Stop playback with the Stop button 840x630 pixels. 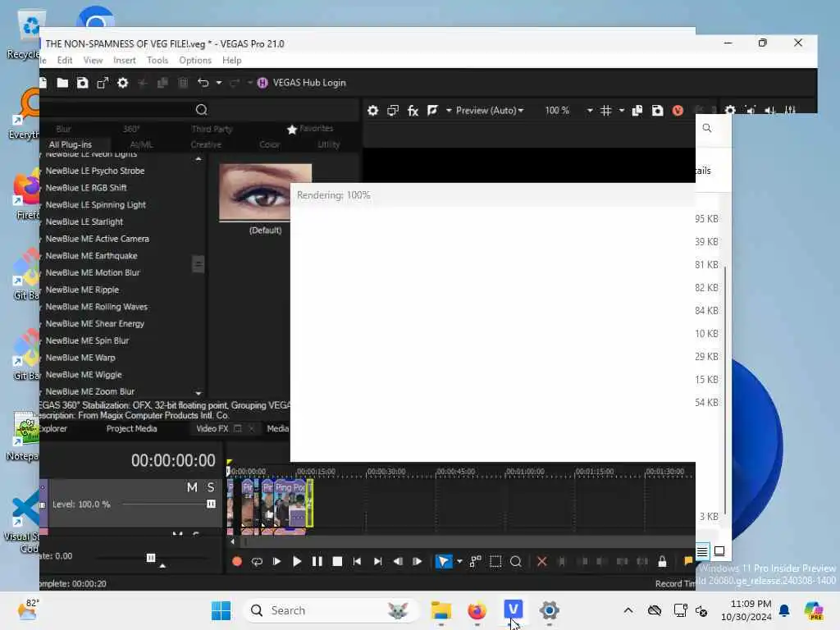pyautogui.click(x=337, y=561)
